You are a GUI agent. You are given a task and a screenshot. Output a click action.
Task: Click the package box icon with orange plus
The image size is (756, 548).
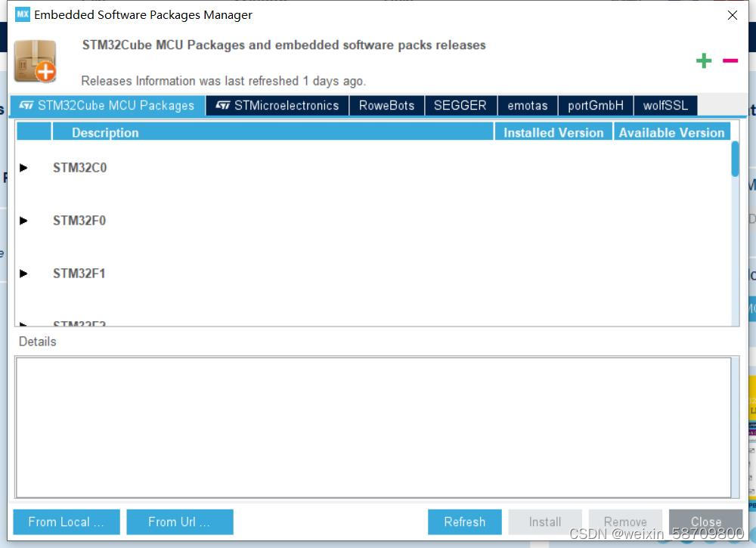(x=36, y=61)
